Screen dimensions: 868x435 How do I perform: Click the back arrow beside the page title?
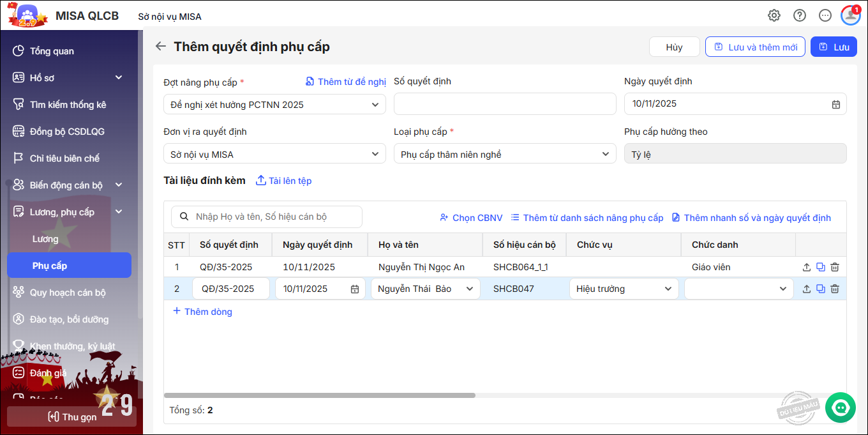tap(161, 47)
